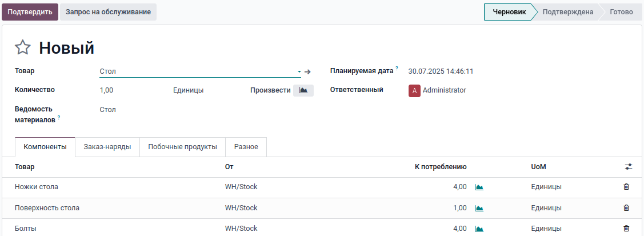Delete the Болты component row
644x236 pixels.
pyautogui.click(x=626, y=229)
